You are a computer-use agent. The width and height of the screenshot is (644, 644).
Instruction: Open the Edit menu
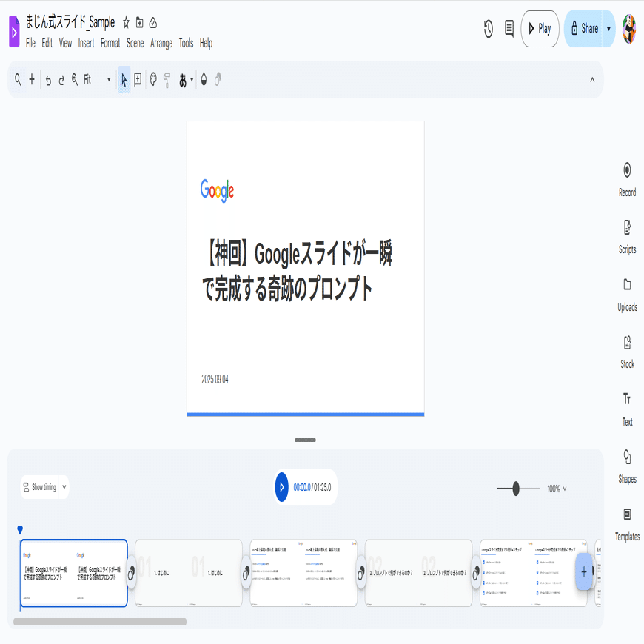(47, 43)
